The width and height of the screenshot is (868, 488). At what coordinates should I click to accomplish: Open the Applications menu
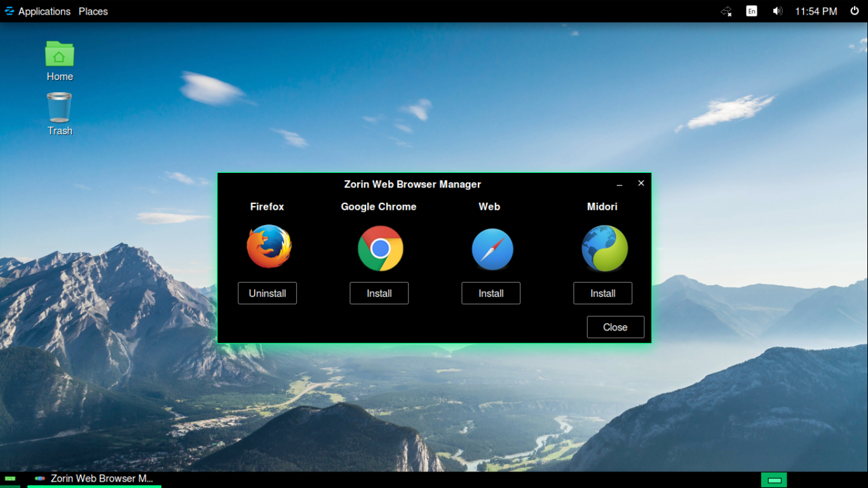(37, 11)
